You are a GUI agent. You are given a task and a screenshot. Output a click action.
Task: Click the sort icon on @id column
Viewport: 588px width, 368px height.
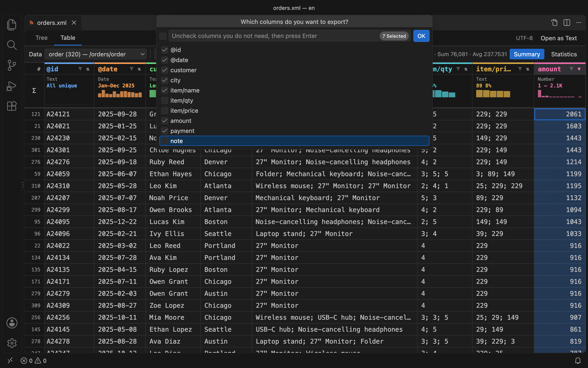88,69
